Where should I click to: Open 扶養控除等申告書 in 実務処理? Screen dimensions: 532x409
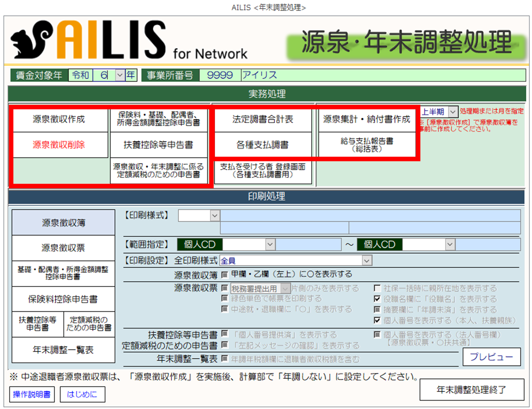tap(159, 145)
